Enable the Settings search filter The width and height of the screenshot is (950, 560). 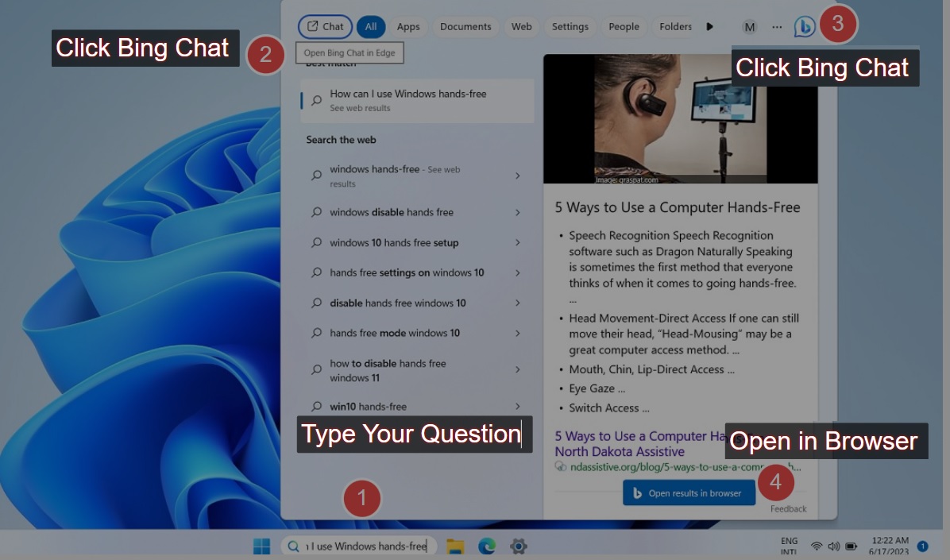[570, 26]
